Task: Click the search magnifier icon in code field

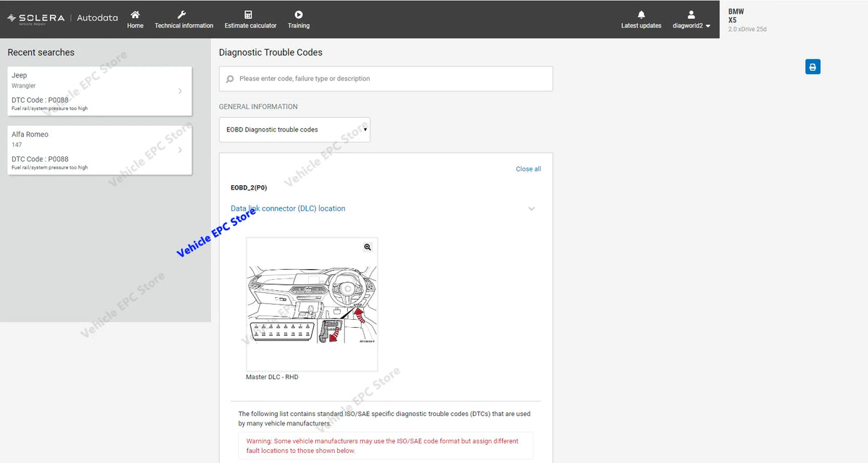Action: [230, 79]
